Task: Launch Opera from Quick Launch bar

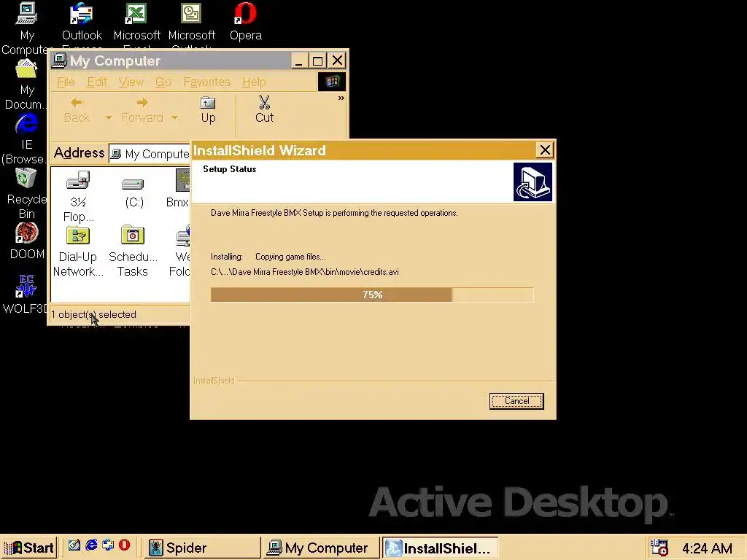Action: coord(124,545)
